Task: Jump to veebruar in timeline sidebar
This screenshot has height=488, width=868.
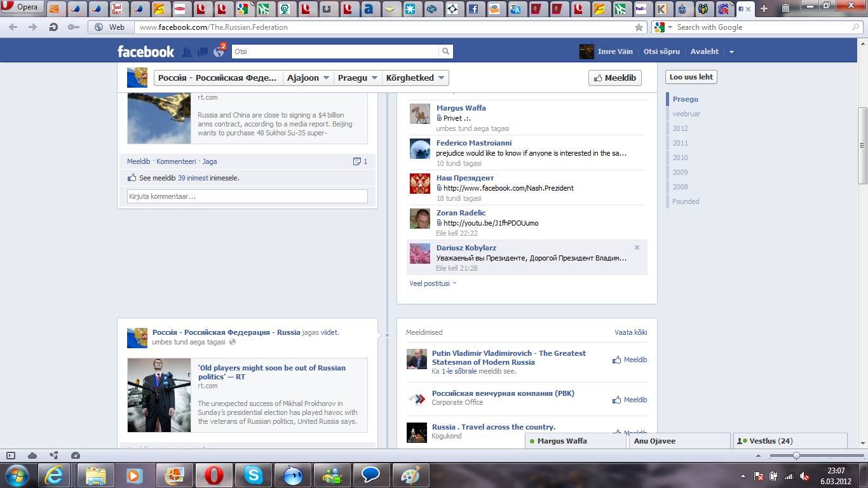Action: click(x=686, y=114)
